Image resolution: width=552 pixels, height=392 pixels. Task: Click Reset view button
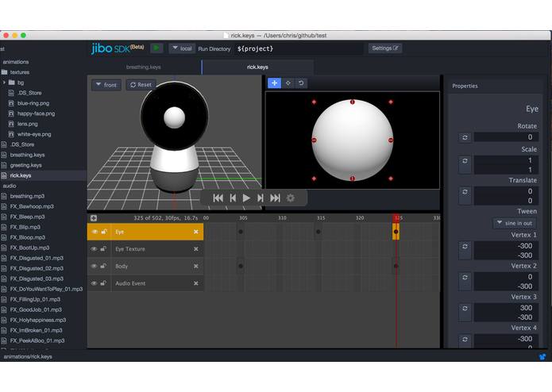coord(141,85)
